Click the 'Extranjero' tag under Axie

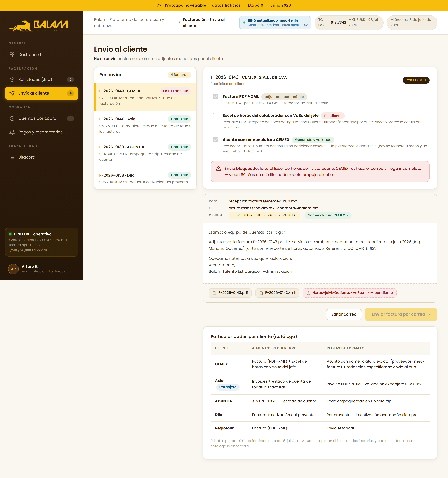coord(228,387)
